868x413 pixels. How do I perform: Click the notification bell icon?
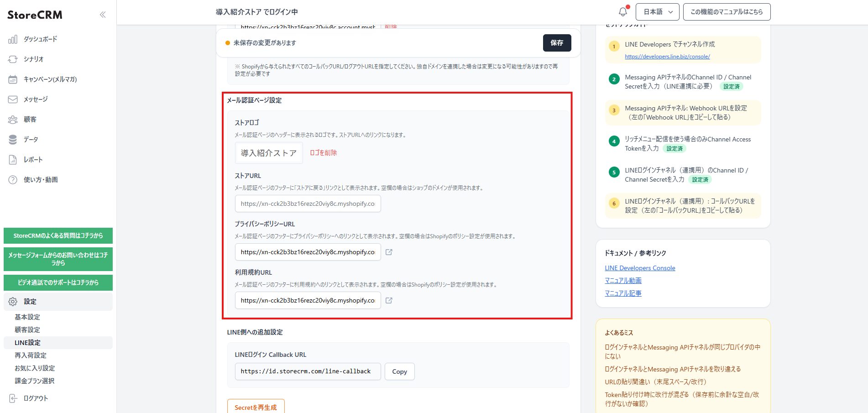pyautogui.click(x=622, y=12)
